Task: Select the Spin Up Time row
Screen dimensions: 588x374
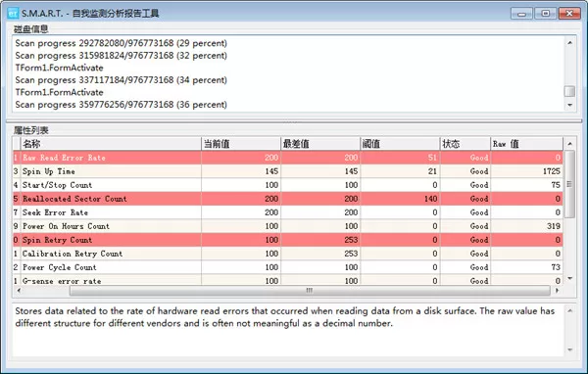Action: coord(287,171)
